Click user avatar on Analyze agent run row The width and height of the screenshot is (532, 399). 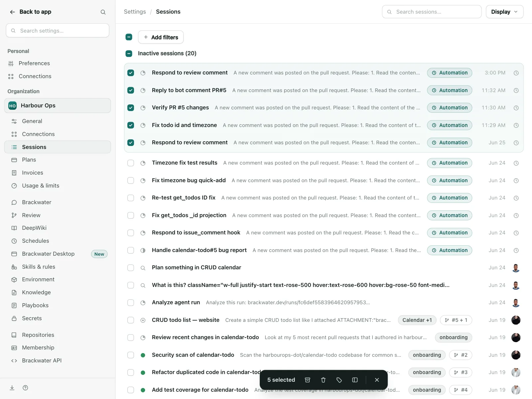(x=516, y=303)
